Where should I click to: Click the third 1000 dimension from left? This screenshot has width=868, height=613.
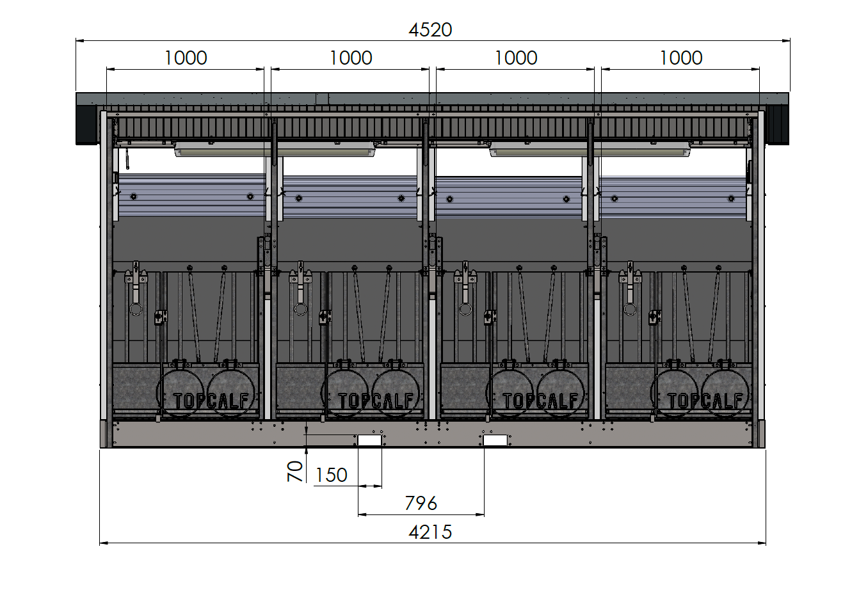[516, 58]
